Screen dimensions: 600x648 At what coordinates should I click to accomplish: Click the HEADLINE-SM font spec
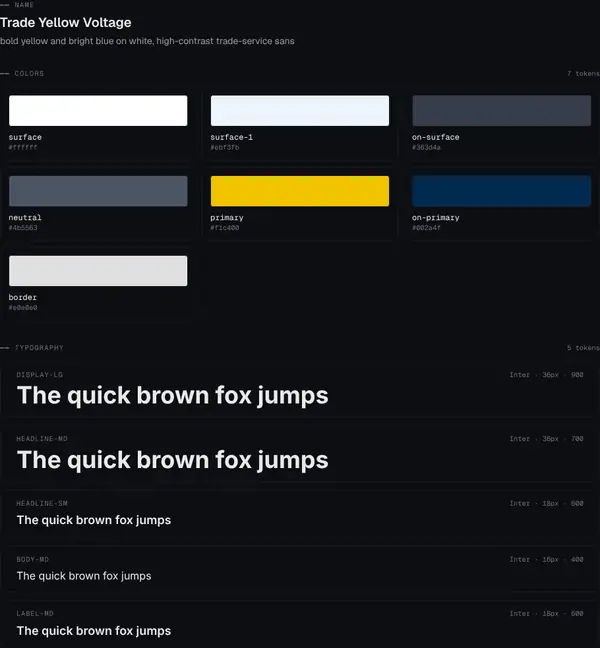546,503
